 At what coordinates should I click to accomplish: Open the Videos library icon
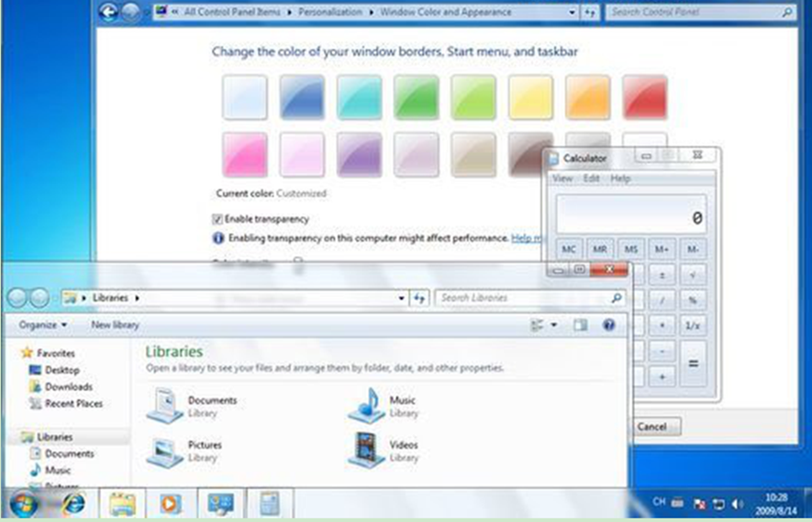[366, 450]
